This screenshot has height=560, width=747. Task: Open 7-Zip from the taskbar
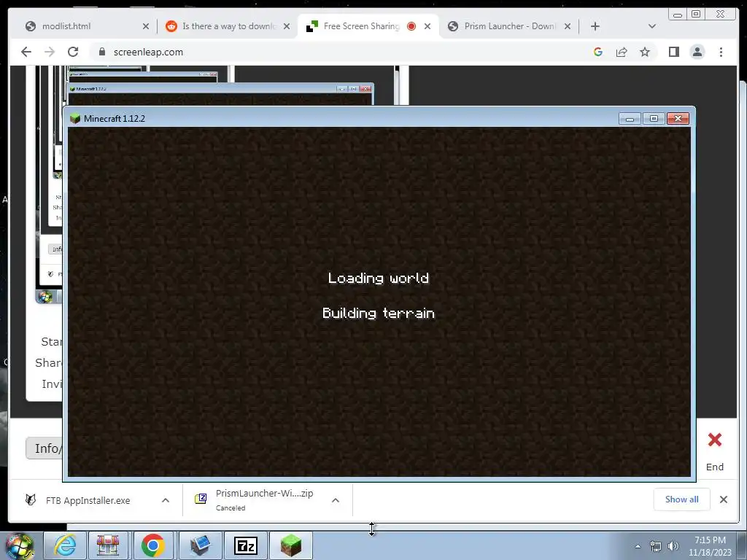coord(245,545)
